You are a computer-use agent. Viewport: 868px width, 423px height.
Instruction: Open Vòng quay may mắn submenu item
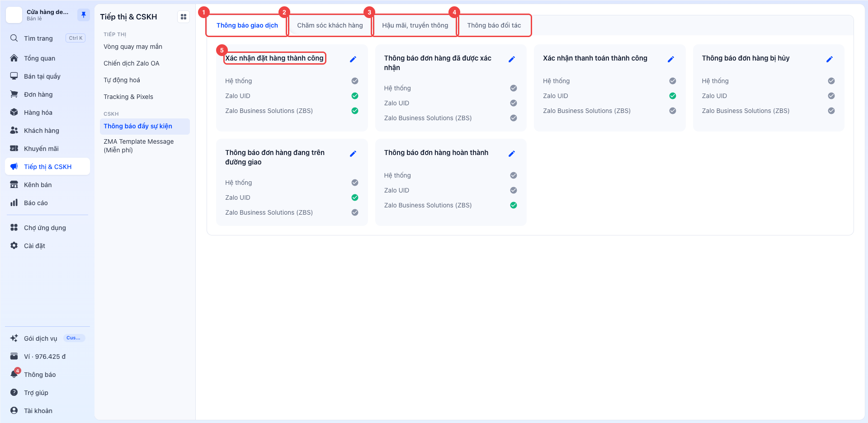point(145,47)
